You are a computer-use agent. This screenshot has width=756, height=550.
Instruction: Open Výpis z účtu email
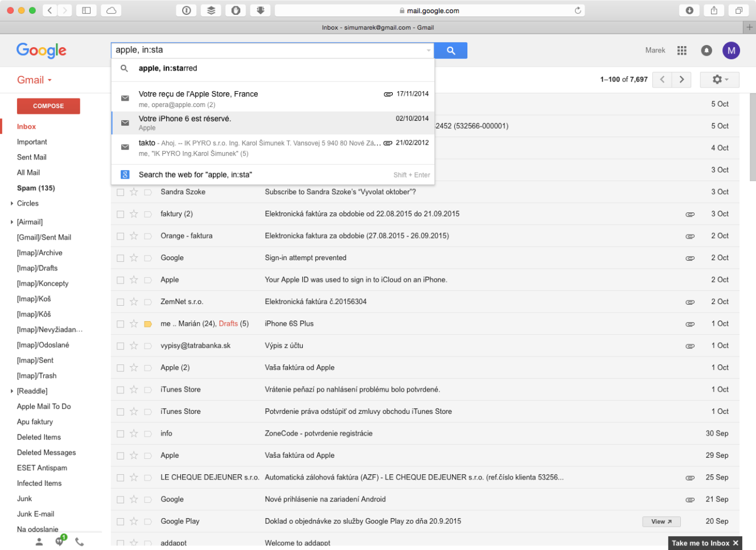pos(425,346)
